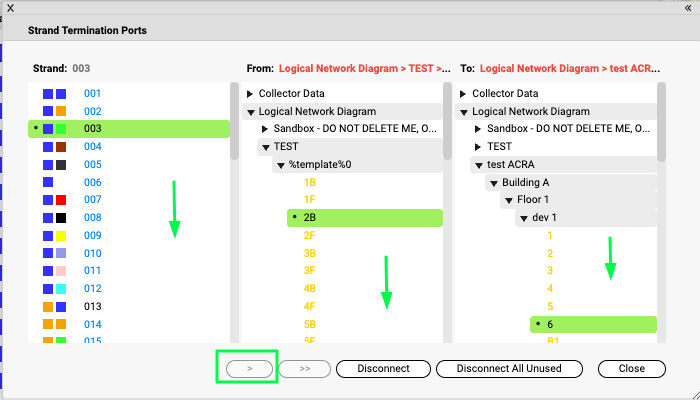Click the Disconnect button

click(x=383, y=368)
